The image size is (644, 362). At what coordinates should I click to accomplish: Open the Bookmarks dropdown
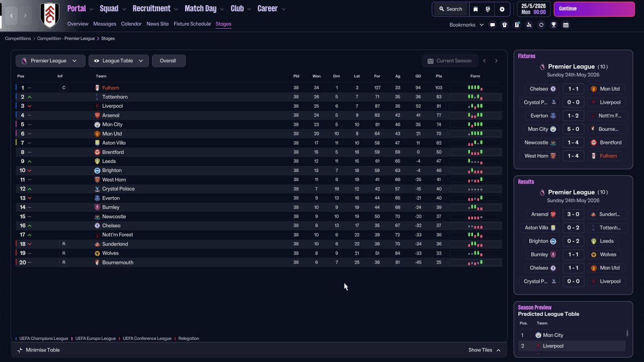466,25
